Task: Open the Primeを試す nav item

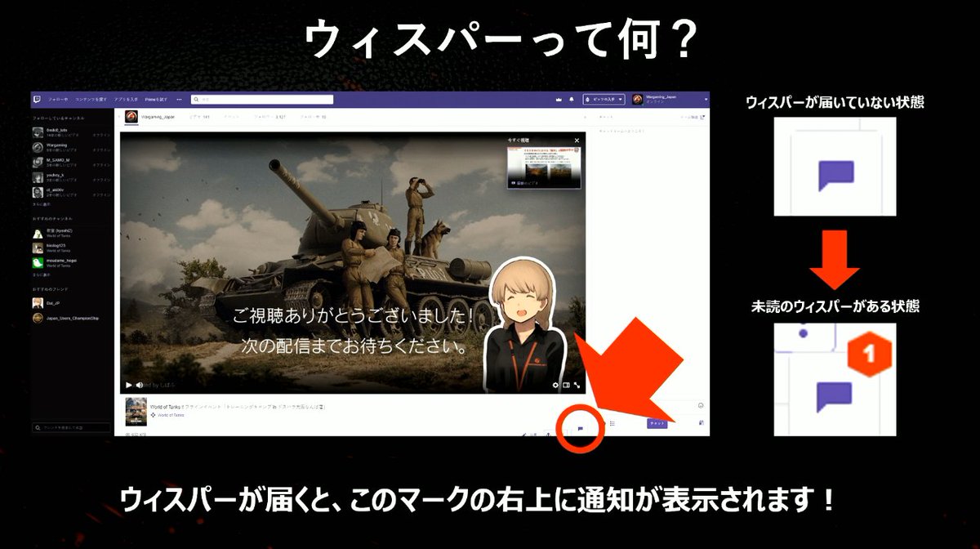Action: coord(156,99)
